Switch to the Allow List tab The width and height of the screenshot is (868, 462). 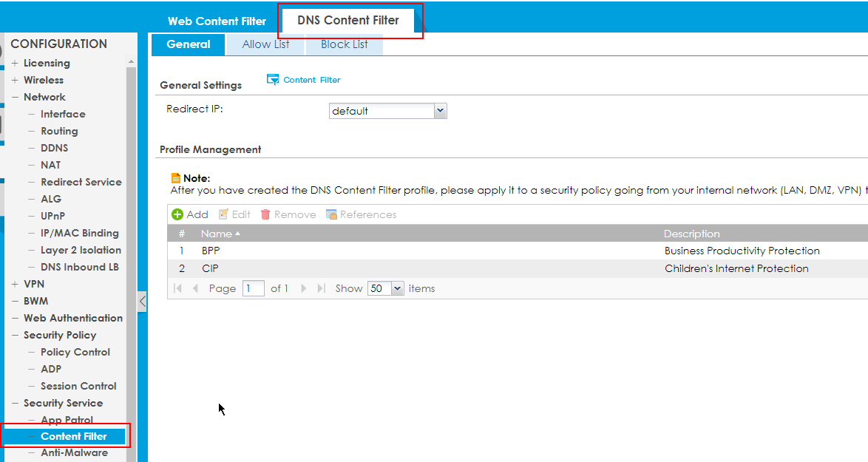coord(265,44)
